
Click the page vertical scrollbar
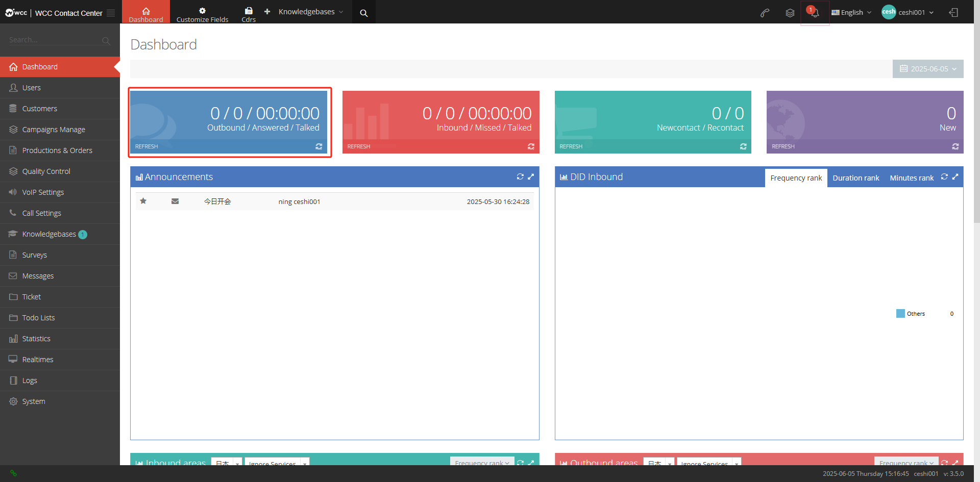click(976, 122)
